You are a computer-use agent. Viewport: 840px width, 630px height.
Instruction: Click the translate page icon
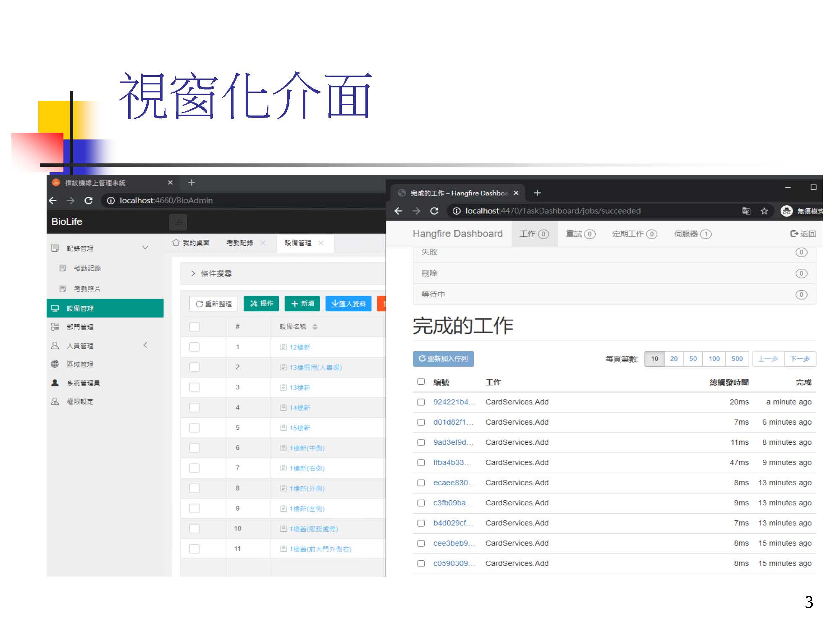tap(746, 211)
